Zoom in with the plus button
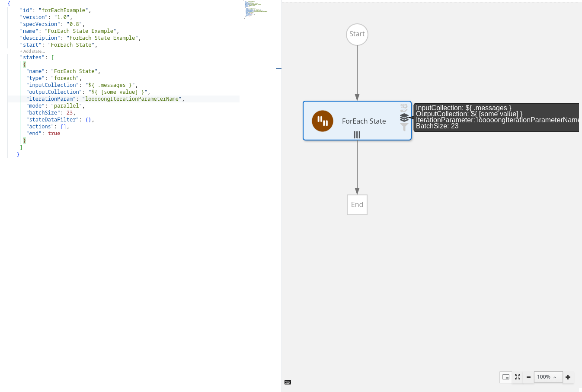Viewport: 582px width, 392px height. tap(568, 377)
